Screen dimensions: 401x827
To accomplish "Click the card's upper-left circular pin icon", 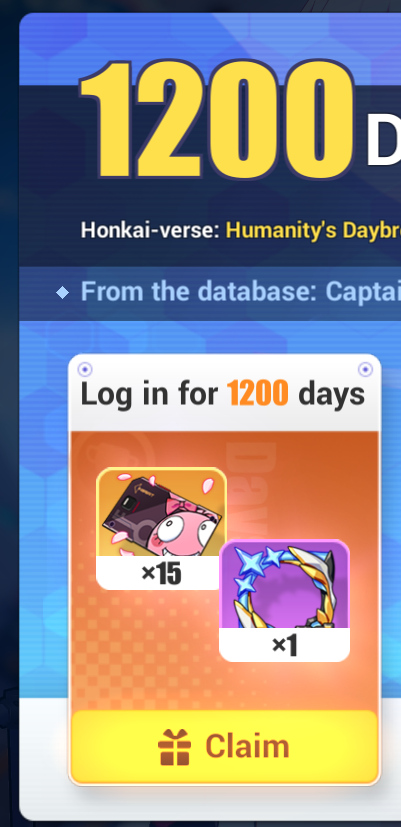I will (84, 369).
